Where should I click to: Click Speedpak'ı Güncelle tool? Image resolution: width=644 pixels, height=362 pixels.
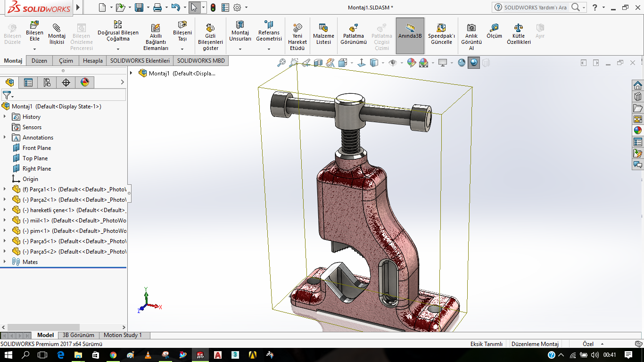(x=441, y=34)
